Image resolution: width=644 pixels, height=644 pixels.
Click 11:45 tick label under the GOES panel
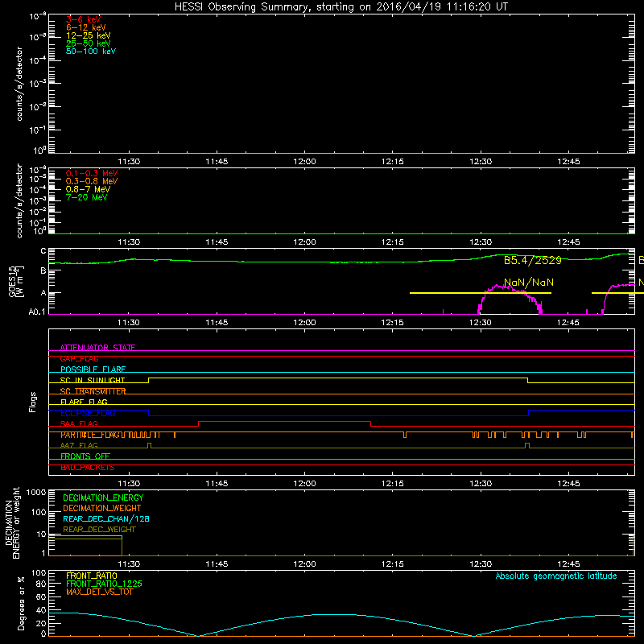pos(217,323)
